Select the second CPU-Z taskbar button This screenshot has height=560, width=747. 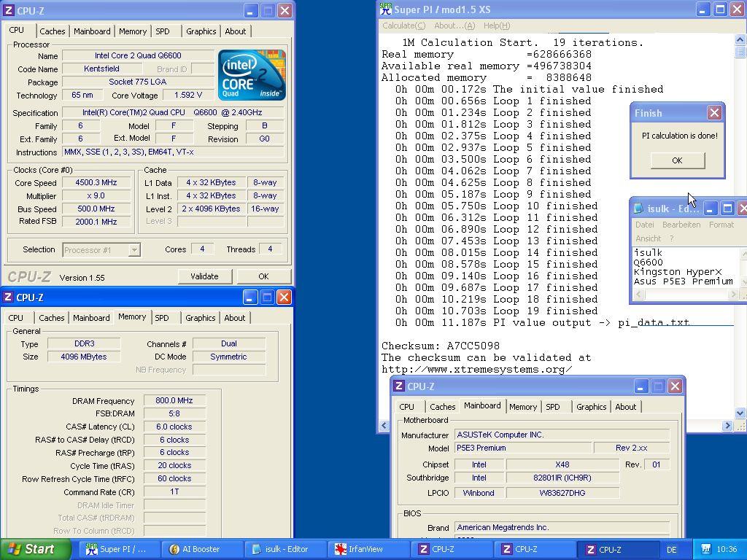pyautogui.click(x=534, y=549)
